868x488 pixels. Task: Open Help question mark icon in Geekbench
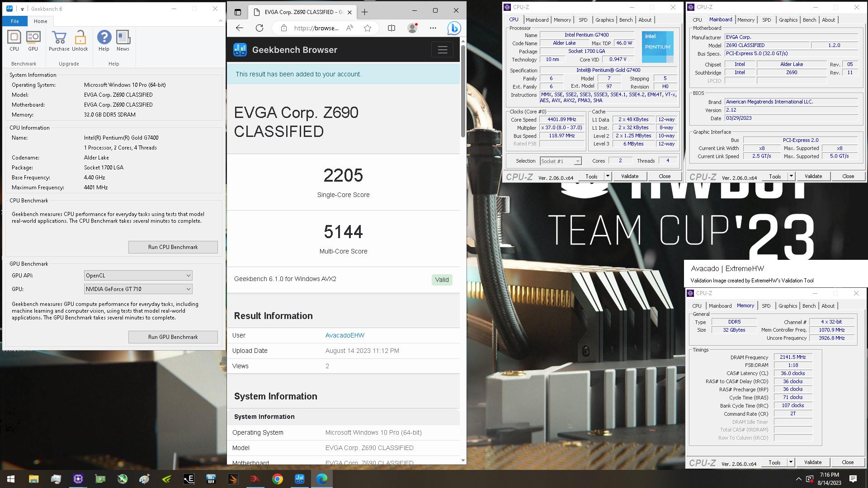coord(104,41)
